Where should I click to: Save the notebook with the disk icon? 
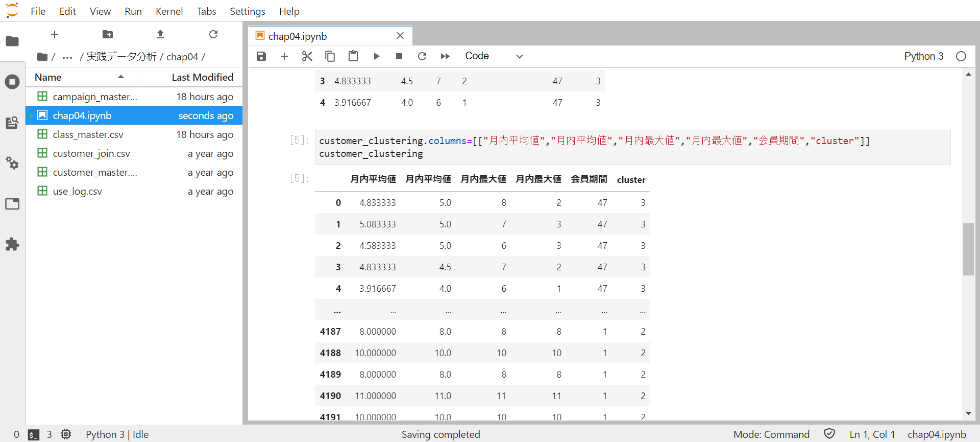pos(261,56)
